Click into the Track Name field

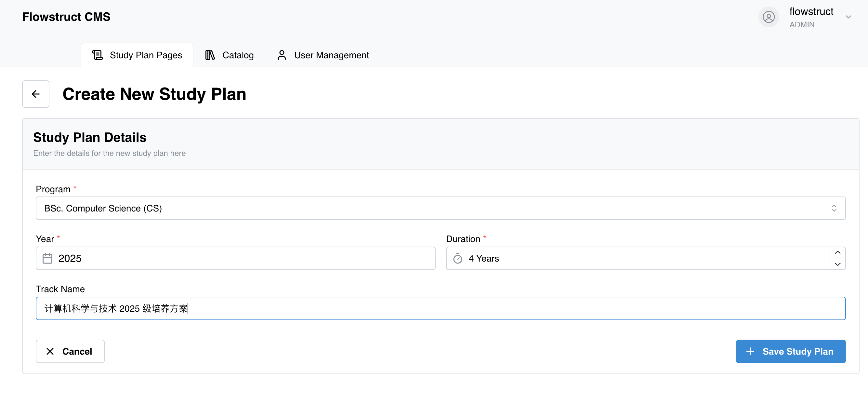(x=441, y=308)
